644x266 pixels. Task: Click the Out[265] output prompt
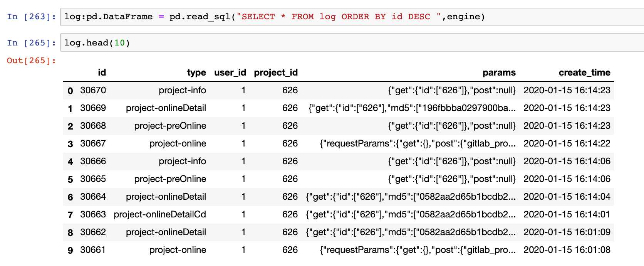(31, 61)
